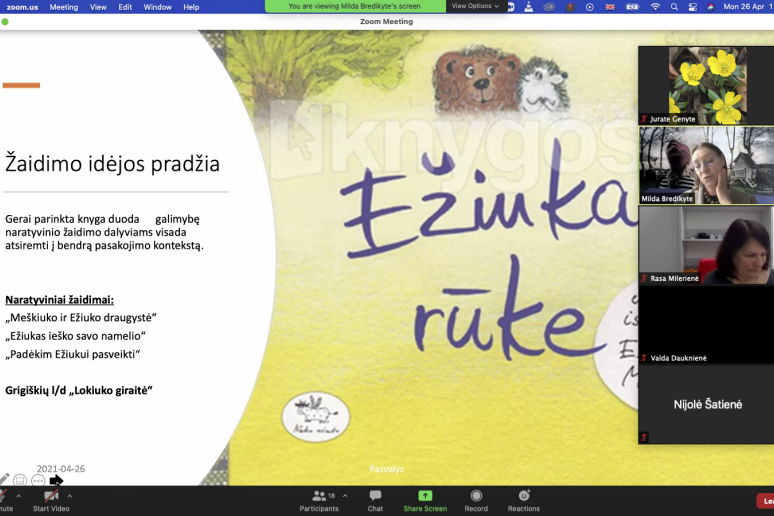Click the bold 'Grigiškių l/d Lokiuko giraitė' text
This screenshot has height=516, width=774.
tap(78, 391)
